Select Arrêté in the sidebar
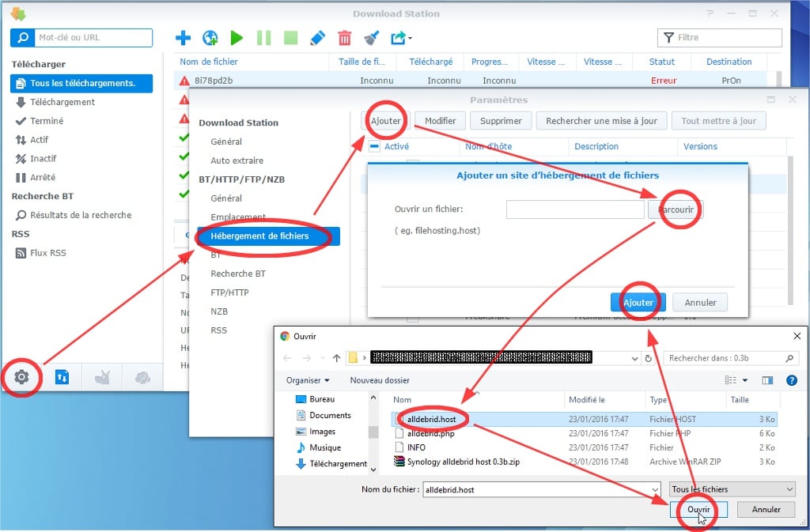The height and width of the screenshot is (532, 810). [x=43, y=178]
